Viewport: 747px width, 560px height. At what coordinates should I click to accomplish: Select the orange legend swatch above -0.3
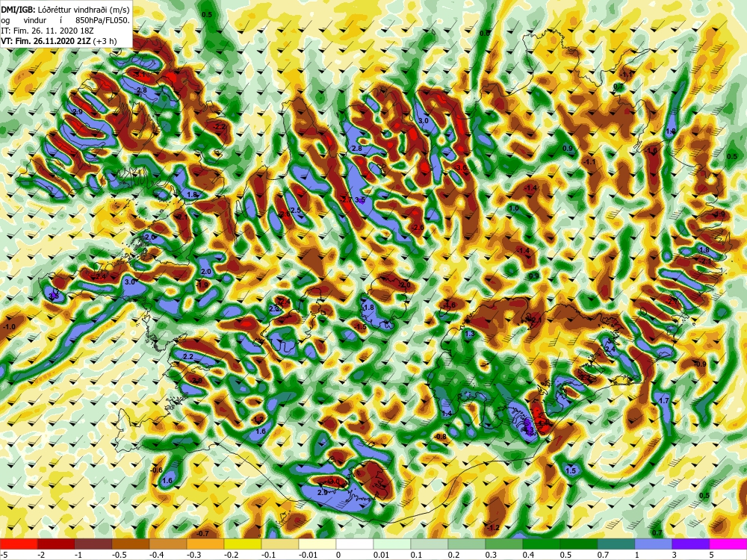pos(205,544)
